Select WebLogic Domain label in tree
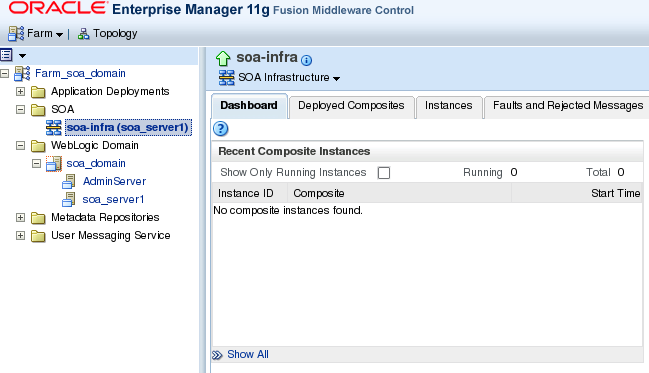 (x=95, y=146)
